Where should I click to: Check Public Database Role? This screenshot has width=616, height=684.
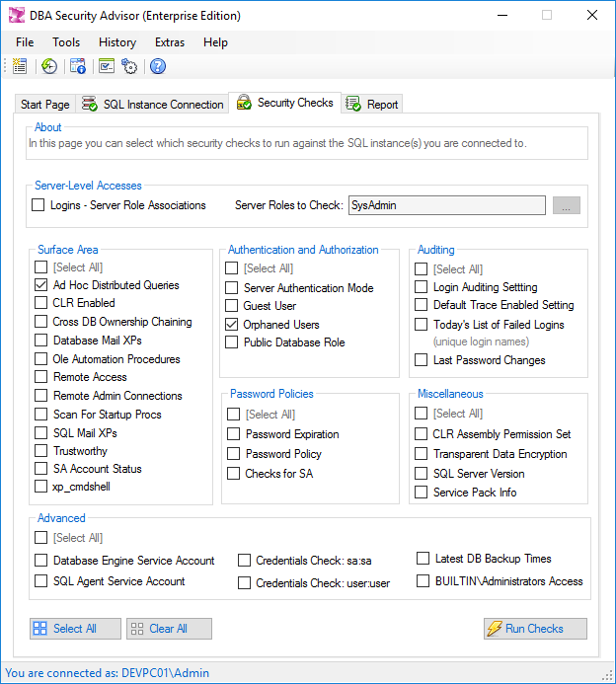(232, 342)
